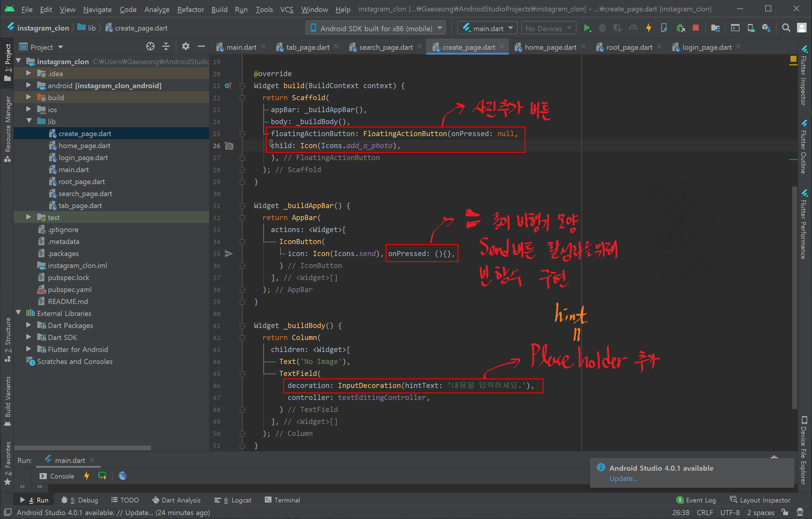Image resolution: width=812 pixels, height=519 pixels.
Task: Click the send icon preview in gutter line 35
Action: tap(229, 254)
